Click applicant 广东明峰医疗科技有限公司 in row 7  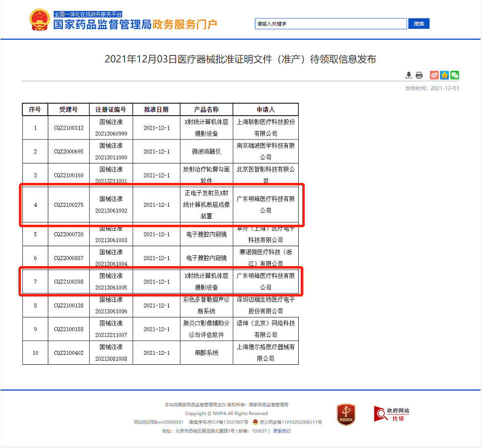pos(266,281)
